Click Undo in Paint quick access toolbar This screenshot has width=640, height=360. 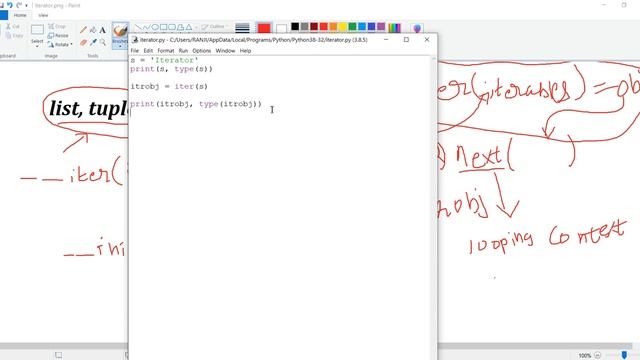(10, 5)
